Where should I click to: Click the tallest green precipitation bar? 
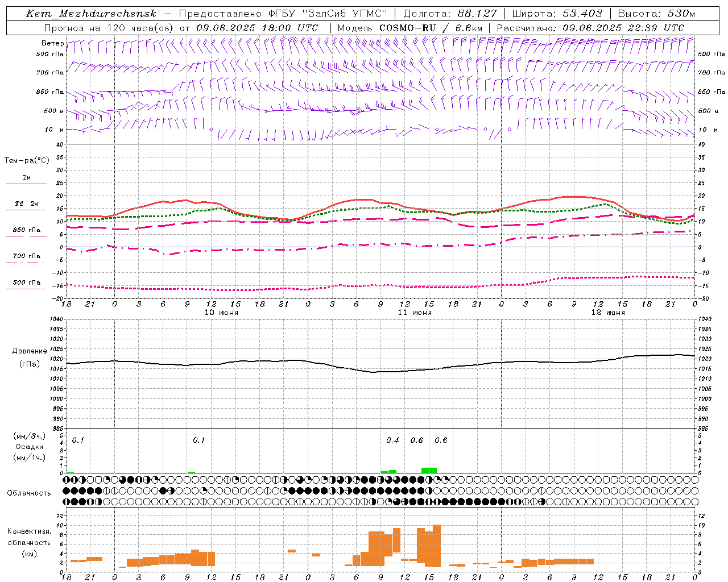click(x=429, y=470)
